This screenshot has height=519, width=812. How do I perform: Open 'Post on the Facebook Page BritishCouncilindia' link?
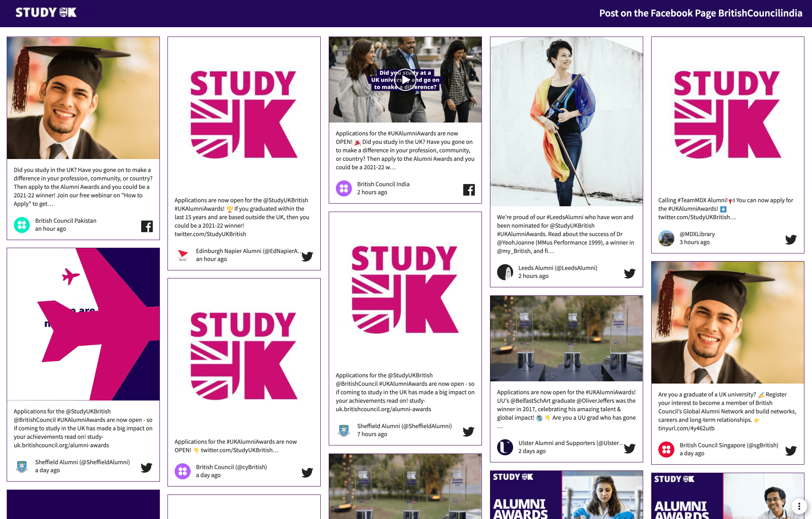pos(701,13)
